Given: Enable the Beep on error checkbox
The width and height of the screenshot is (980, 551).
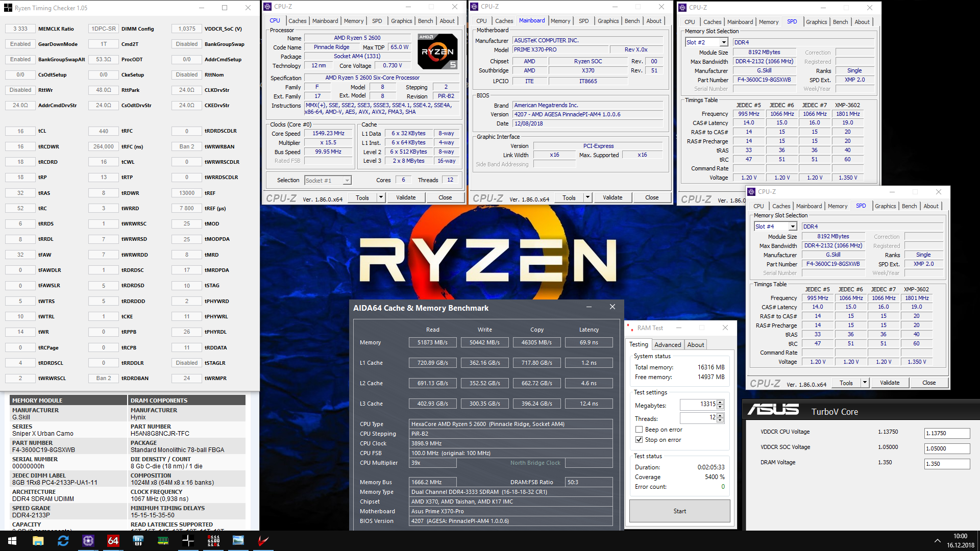Looking at the screenshot, I should click(639, 429).
